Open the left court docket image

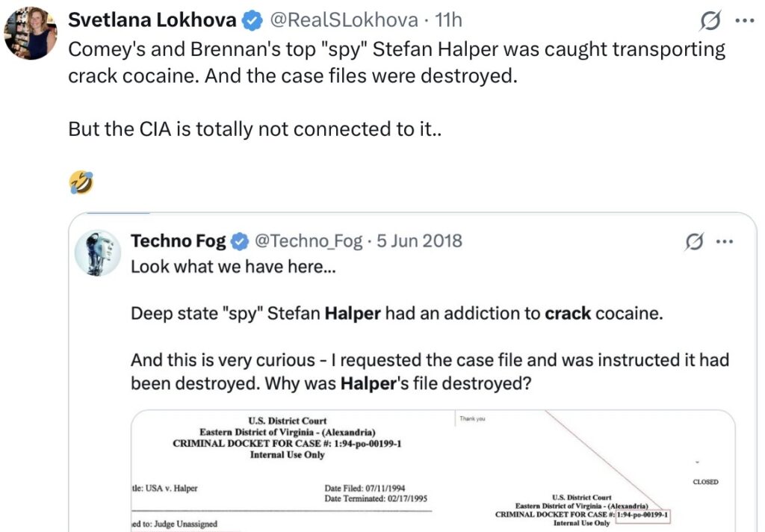coord(292,471)
